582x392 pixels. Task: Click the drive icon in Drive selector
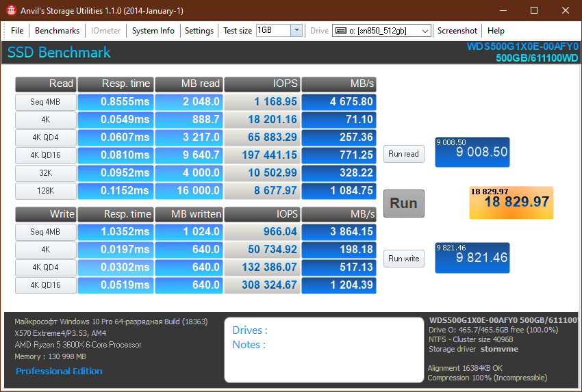(341, 31)
